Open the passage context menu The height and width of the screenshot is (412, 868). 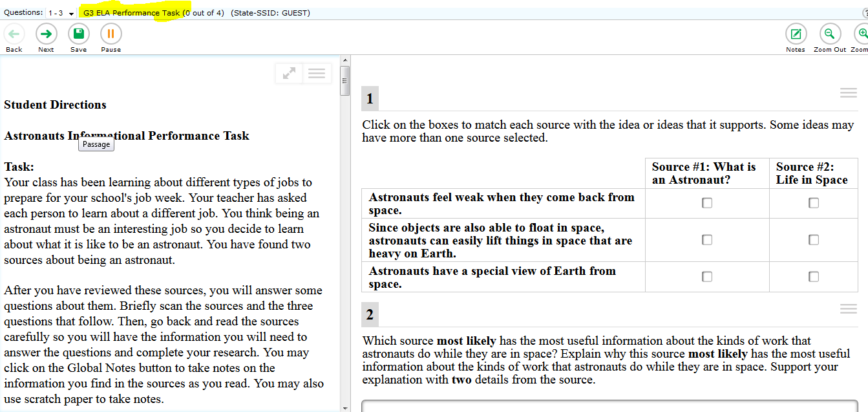pyautogui.click(x=317, y=73)
